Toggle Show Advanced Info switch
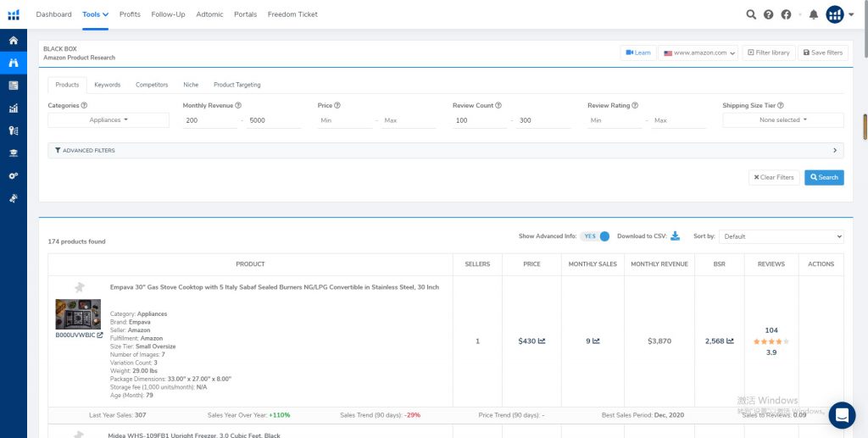Viewport: 868px width, 438px height. 597,236
